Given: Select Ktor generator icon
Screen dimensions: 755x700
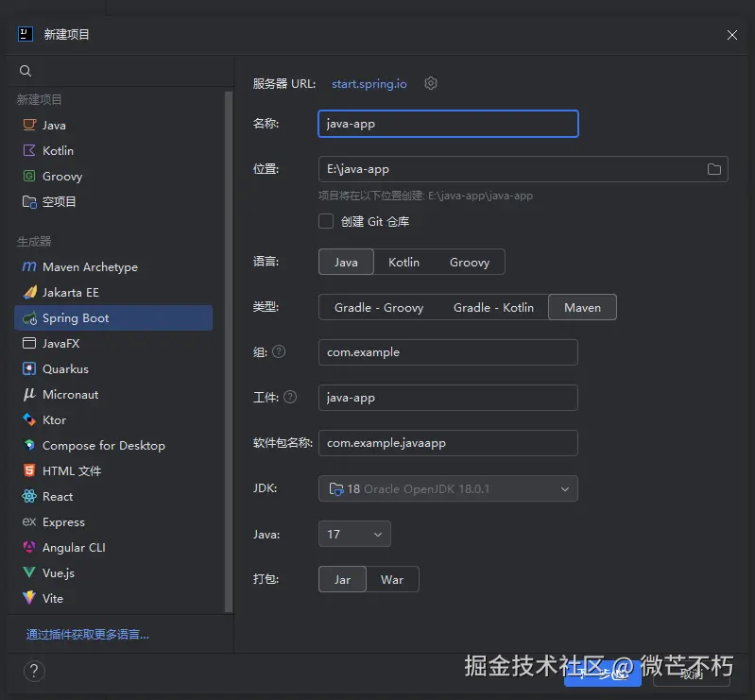Looking at the screenshot, I should pos(29,419).
